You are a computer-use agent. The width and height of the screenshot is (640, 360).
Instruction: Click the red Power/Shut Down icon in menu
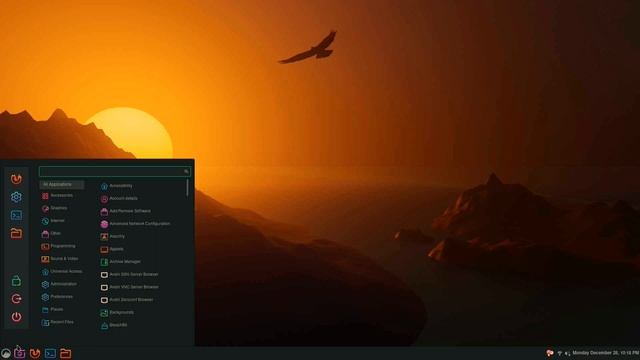tap(16, 317)
